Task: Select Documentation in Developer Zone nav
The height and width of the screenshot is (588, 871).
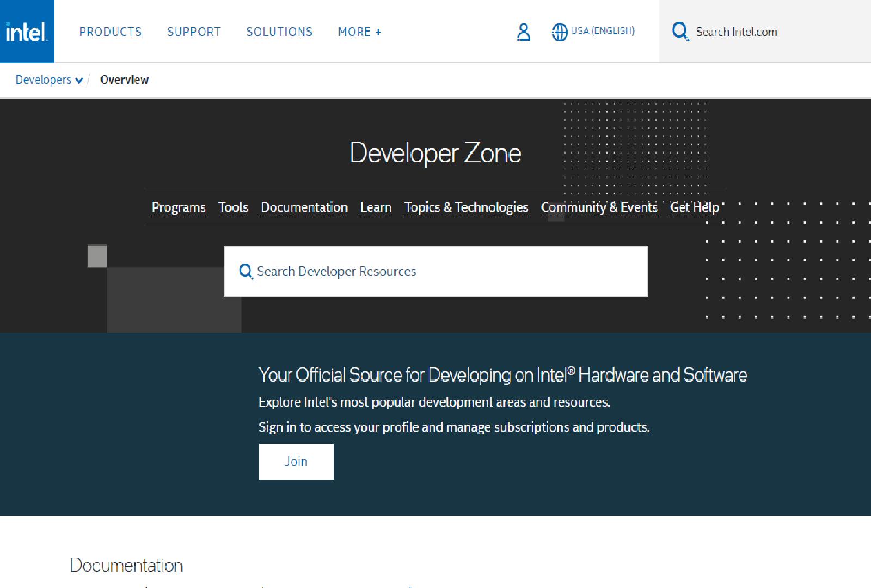Action: pos(304,207)
